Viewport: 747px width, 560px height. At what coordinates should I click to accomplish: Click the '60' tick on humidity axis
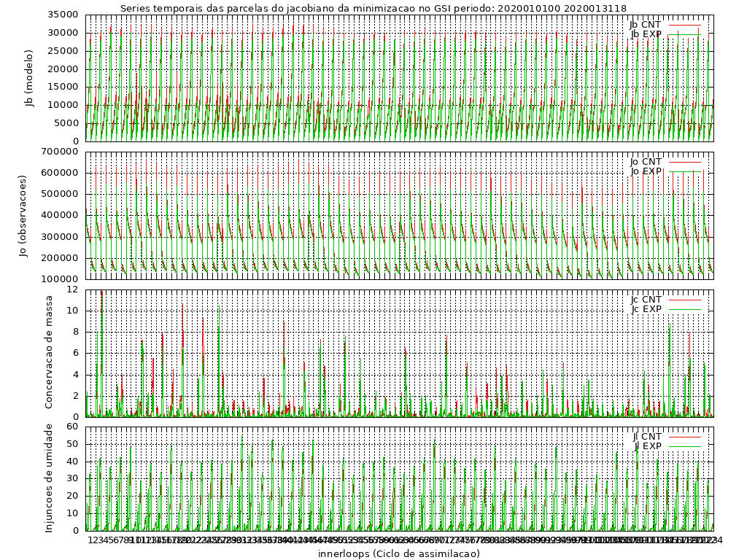coord(72,426)
